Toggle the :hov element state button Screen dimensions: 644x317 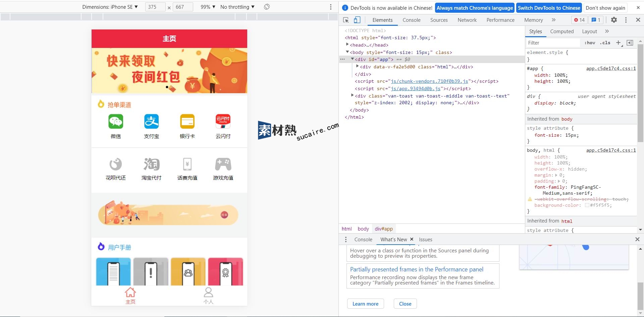[x=590, y=43]
